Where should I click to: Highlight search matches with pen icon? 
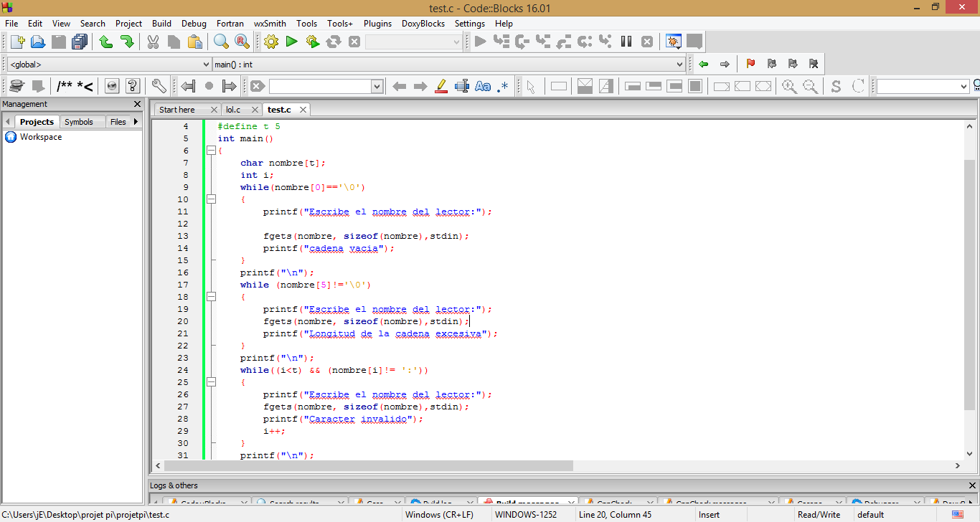coord(441,86)
